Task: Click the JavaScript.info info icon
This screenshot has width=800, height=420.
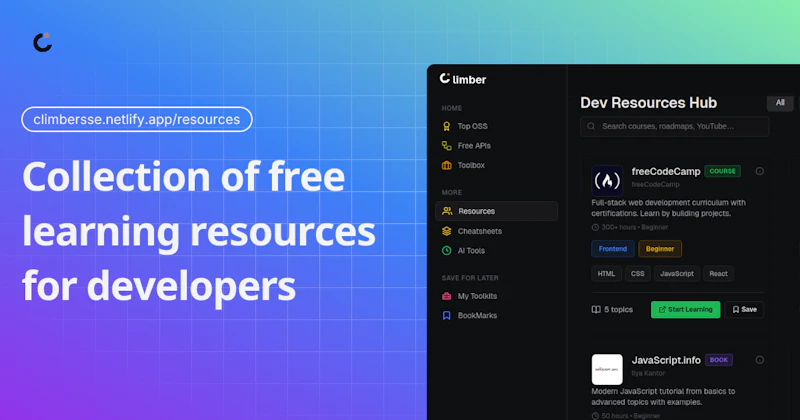Action: click(x=760, y=360)
